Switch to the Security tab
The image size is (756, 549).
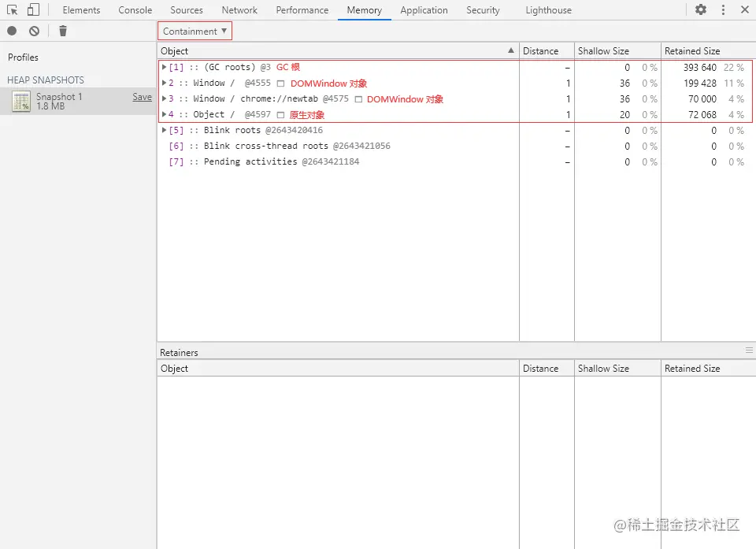point(483,10)
